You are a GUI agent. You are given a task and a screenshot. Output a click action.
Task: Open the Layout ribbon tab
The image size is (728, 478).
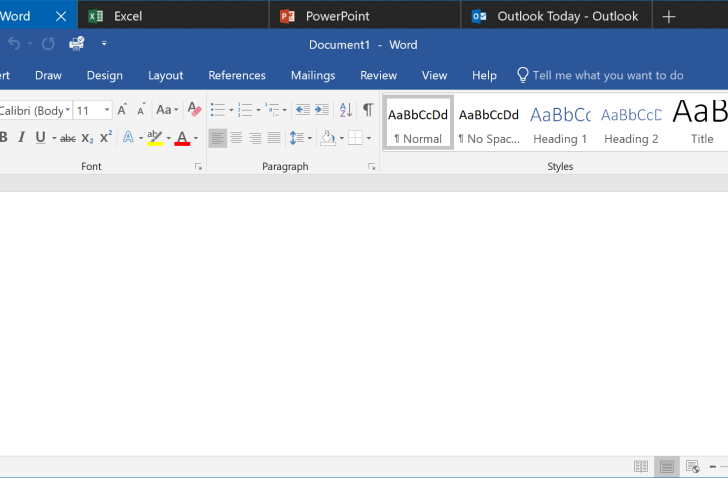click(x=165, y=75)
